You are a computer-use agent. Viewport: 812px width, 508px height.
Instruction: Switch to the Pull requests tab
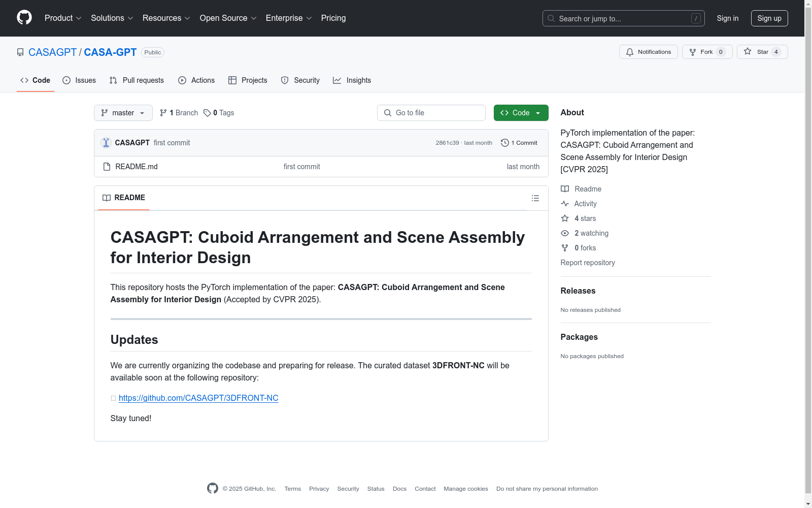137,80
